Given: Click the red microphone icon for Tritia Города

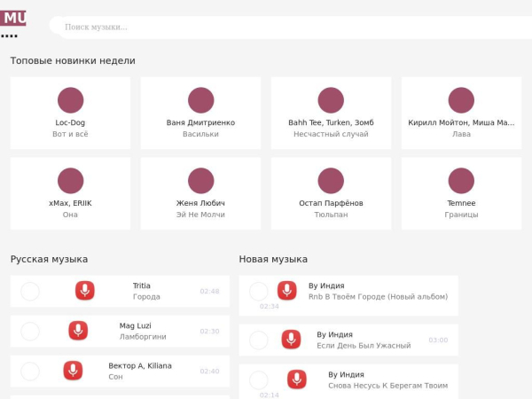Looking at the screenshot, I should click(85, 291).
